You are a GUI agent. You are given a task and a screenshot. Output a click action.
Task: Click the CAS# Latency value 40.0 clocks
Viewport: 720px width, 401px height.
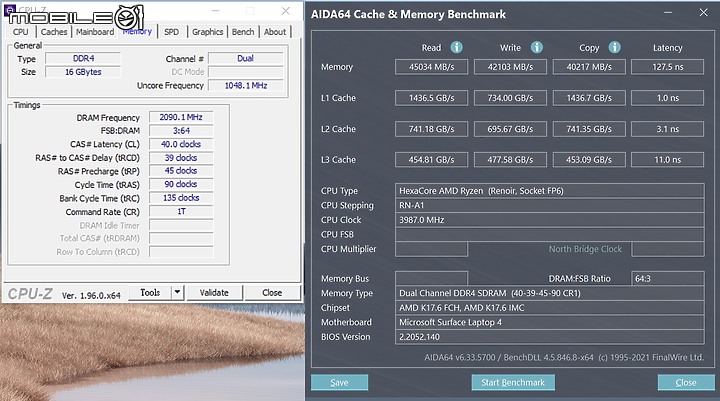(x=181, y=144)
